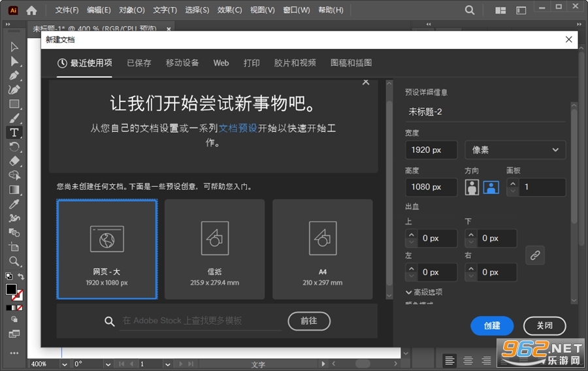
Task: Click the 关闭 button
Action: [x=544, y=326]
